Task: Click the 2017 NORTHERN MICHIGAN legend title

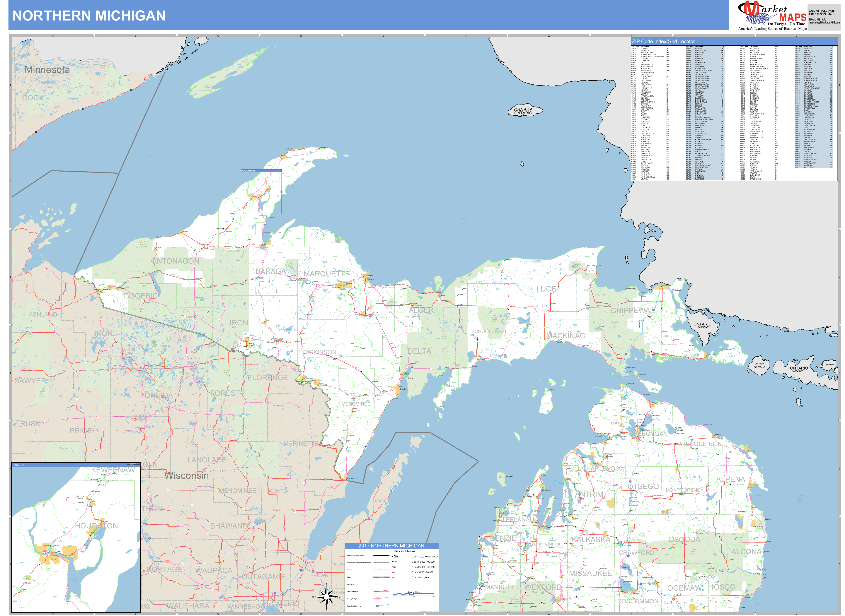Action: click(391, 545)
